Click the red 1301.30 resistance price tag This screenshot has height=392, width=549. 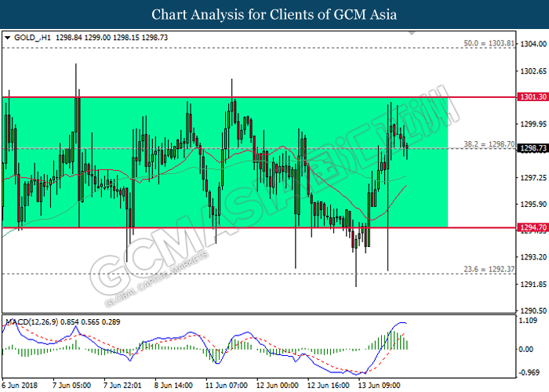pyautogui.click(x=526, y=98)
